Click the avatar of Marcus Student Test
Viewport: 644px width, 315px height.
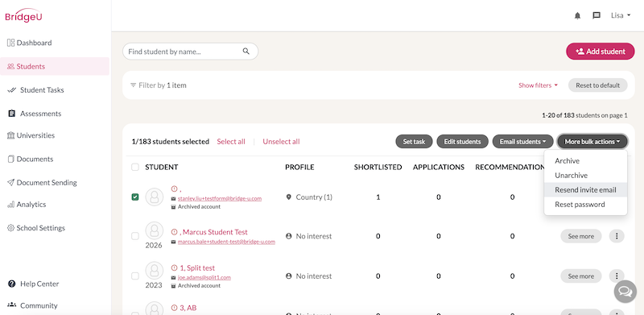[154, 231]
